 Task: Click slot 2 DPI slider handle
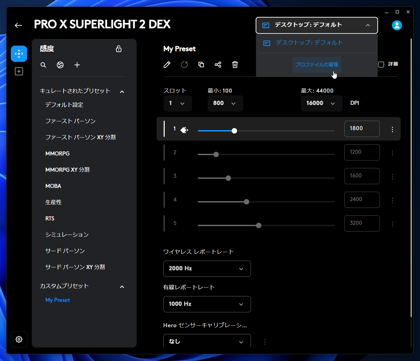[x=216, y=154]
